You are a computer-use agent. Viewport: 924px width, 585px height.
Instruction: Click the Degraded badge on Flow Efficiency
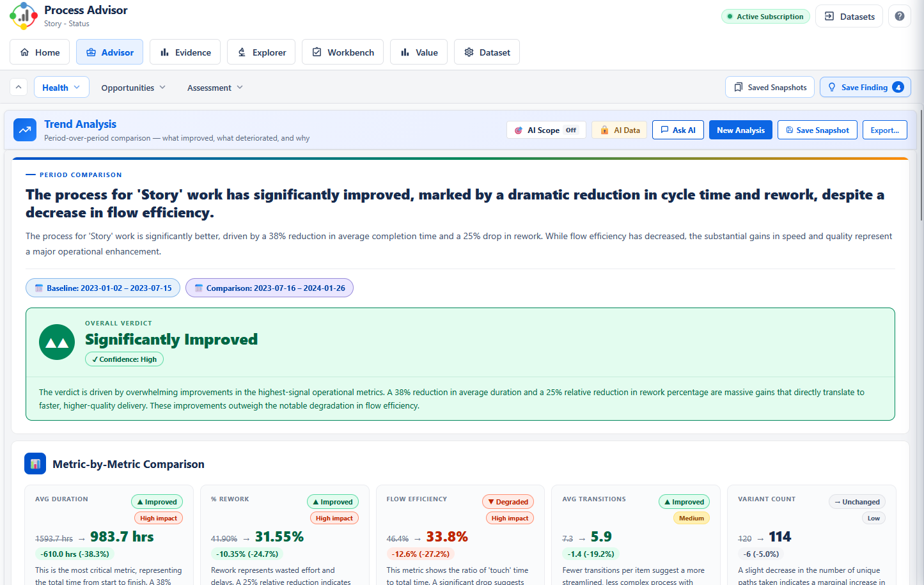(508, 502)
